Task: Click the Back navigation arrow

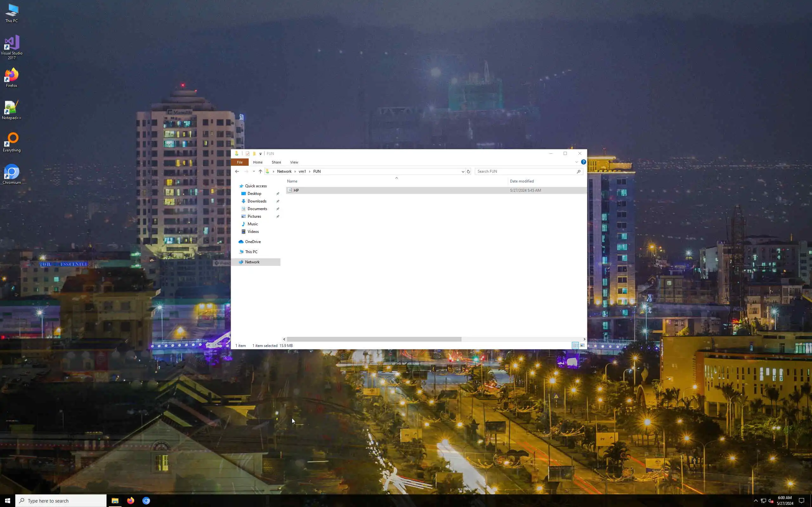Action: coord(237,171)
